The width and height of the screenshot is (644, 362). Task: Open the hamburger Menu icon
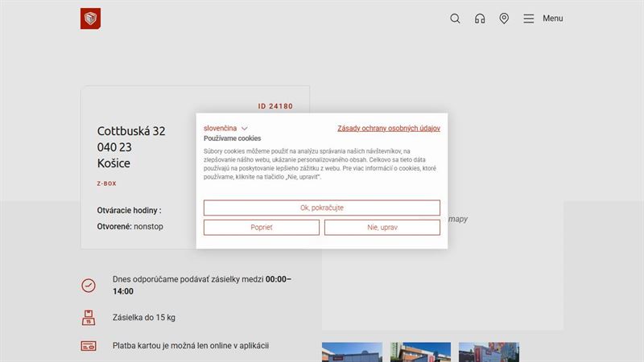click(529, 19)
